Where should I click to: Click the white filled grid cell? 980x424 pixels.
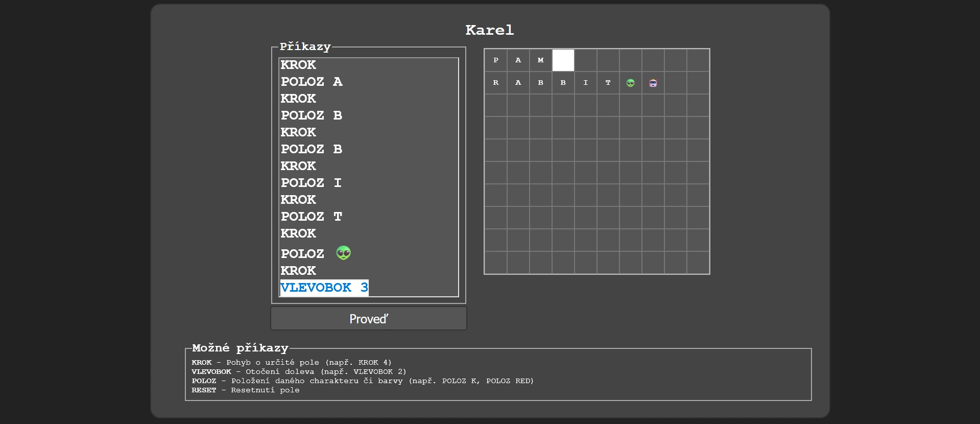pyautogui.click(x=563, y=60)
